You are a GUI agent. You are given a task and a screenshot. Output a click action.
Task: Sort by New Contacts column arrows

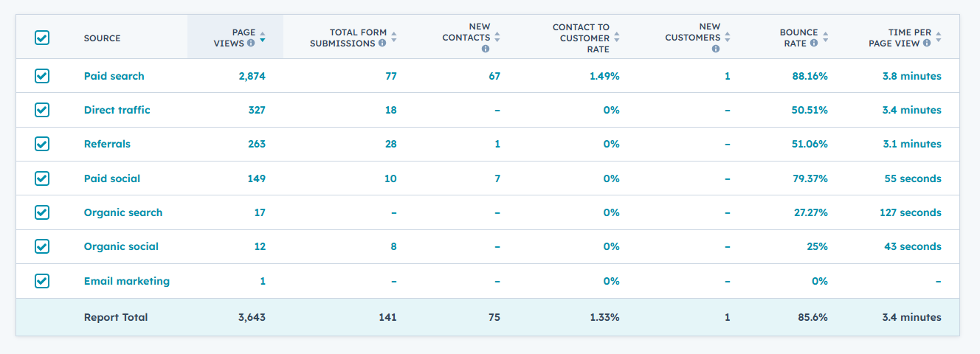(x=497, y=38)
